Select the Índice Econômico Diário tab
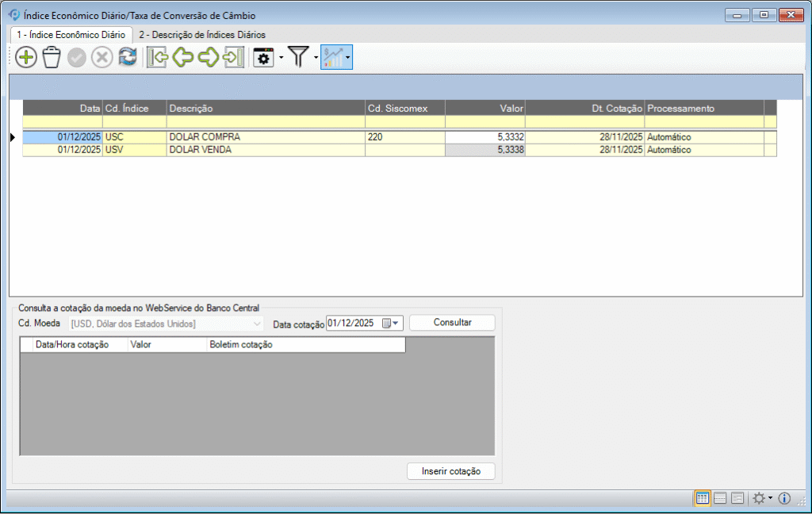The height and width of the screenshot is (514, 812). coord(71,35)
